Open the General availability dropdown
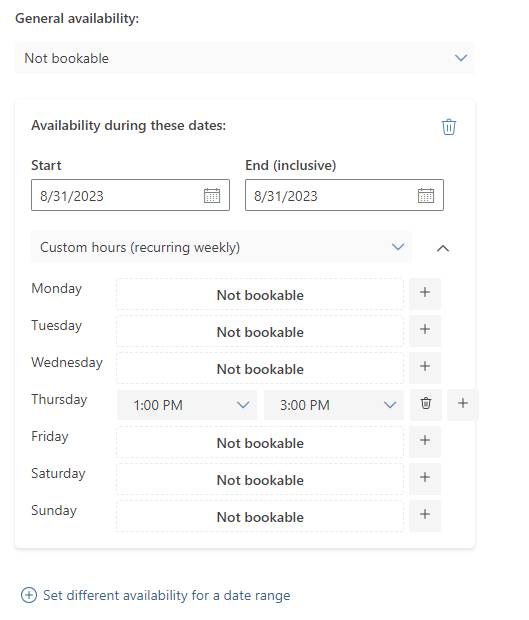The width and height of the screenshot is (529, 620). [x=244, y=58]
